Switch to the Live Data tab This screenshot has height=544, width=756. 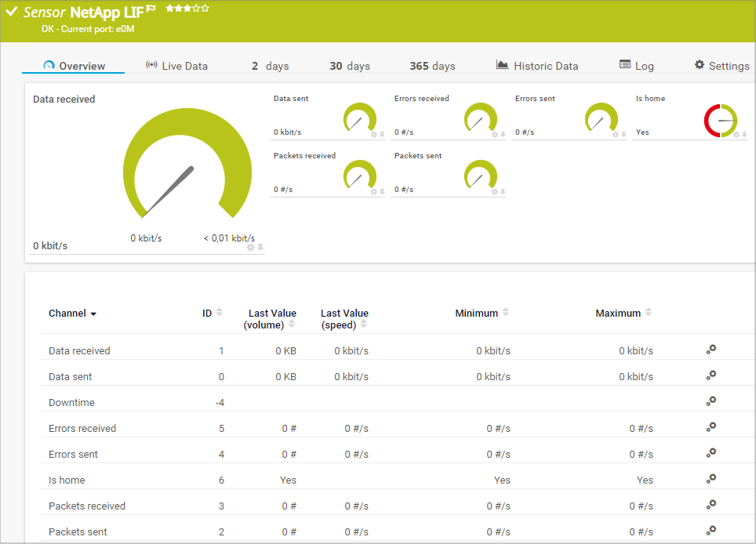(176, 66)
